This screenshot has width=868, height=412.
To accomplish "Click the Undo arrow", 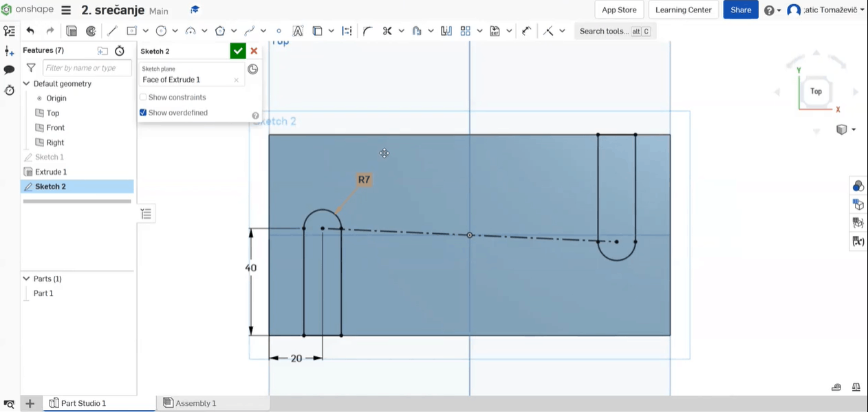I will pyautogui.click(x=30, y=31).
